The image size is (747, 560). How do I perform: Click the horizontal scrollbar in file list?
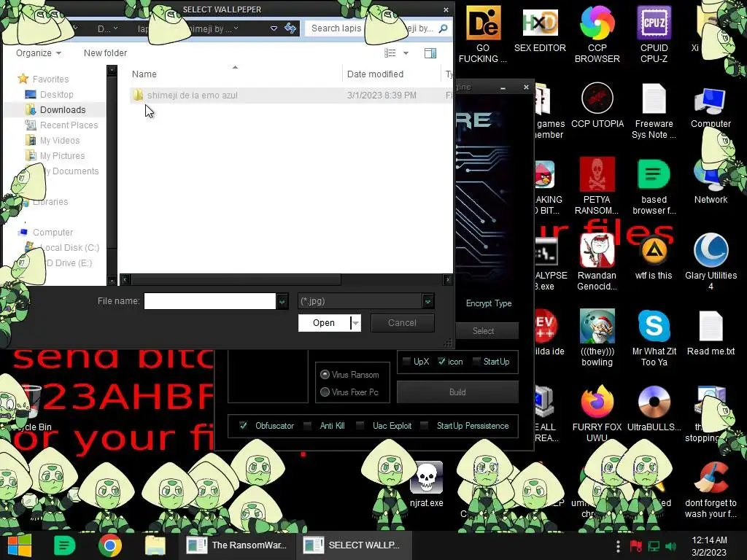[x=236, y=279]
